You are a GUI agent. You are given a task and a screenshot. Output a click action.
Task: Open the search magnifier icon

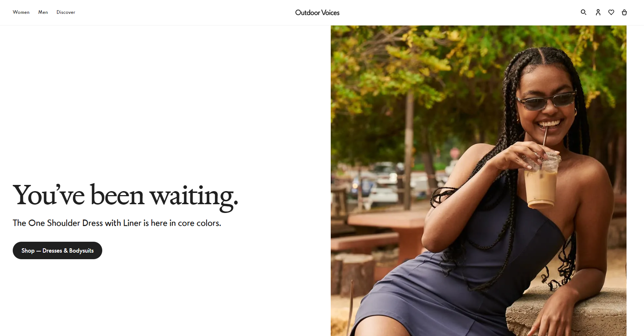583,12
